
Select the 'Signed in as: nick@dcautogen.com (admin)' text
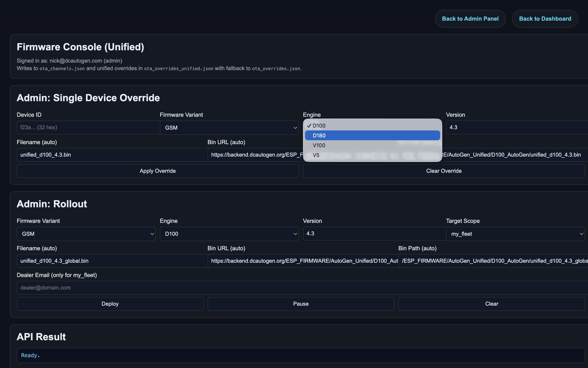click(69, 61)
